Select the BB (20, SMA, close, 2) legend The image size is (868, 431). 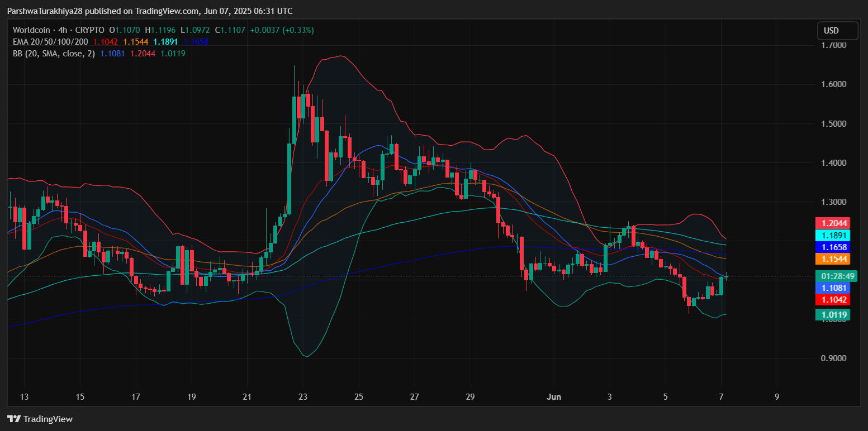[x=54, y=54]
